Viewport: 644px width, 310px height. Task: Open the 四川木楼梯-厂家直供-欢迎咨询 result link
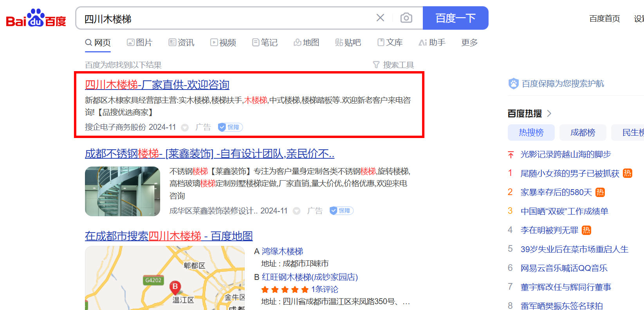[157, 84]
